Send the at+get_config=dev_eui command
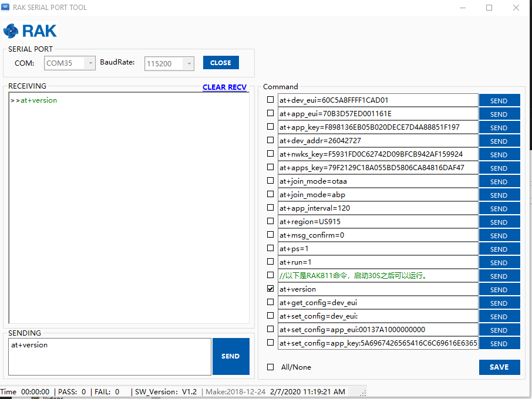 coord(499,303)
